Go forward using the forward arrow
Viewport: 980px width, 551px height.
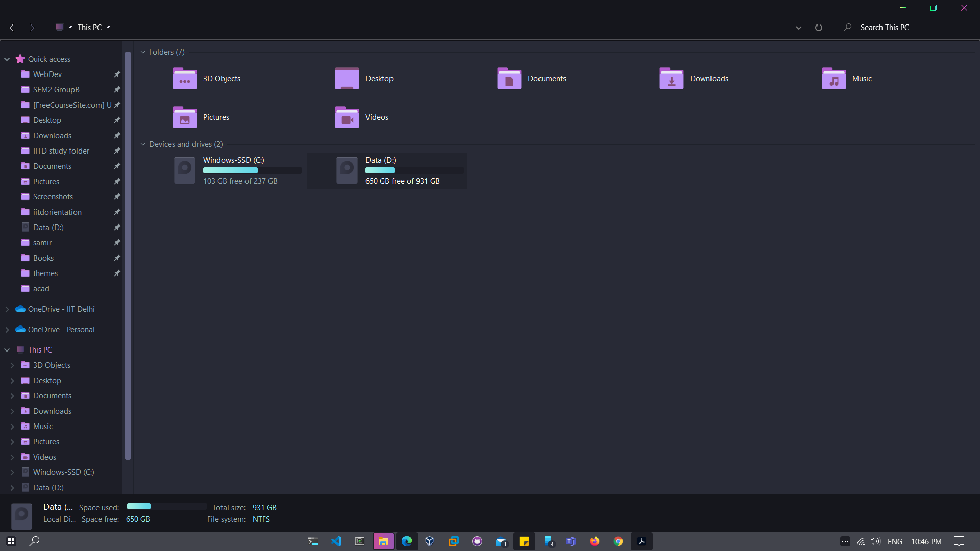click(x=32, y=28)
